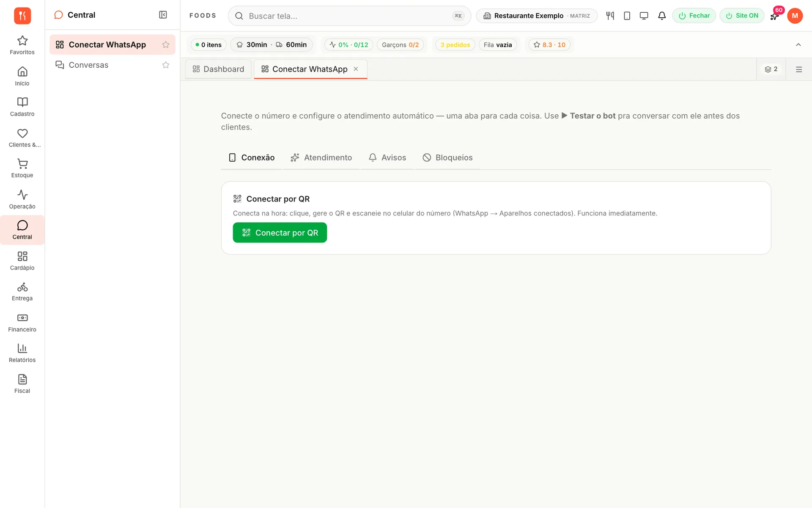The image size is (812, 508).
Task: Toggle Site ON status button
Action: tap(742, 16)
